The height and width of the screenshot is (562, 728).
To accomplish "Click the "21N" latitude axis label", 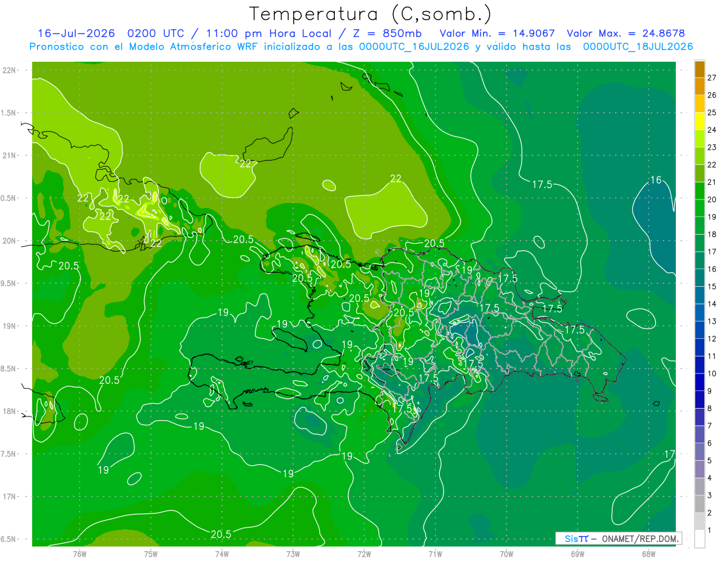I will tap(10, 156).
